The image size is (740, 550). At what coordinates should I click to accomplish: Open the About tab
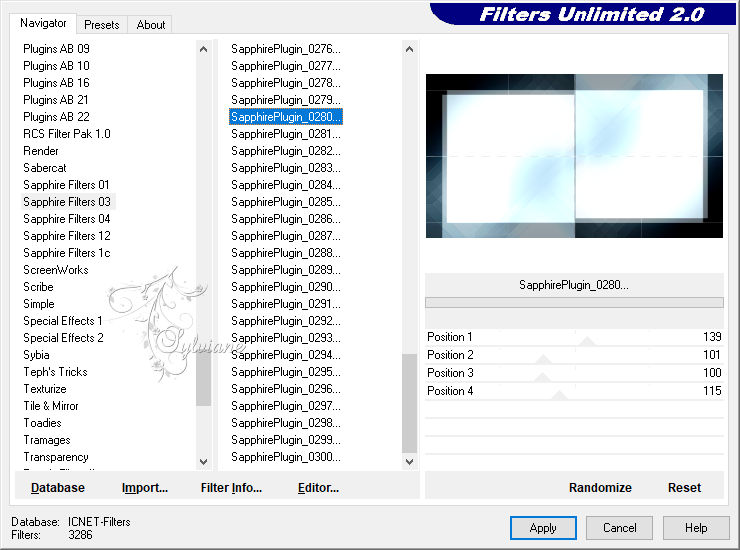coord(151,25)
